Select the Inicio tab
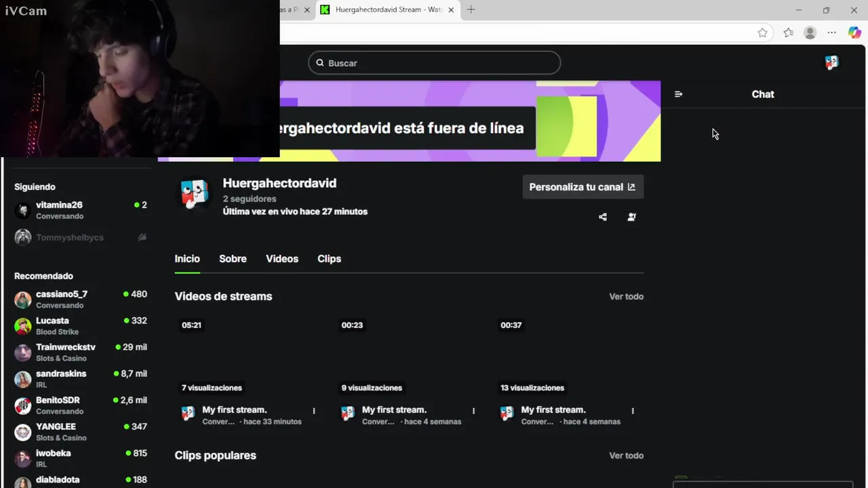The image size is (868, 488). [x=187, y=259]
